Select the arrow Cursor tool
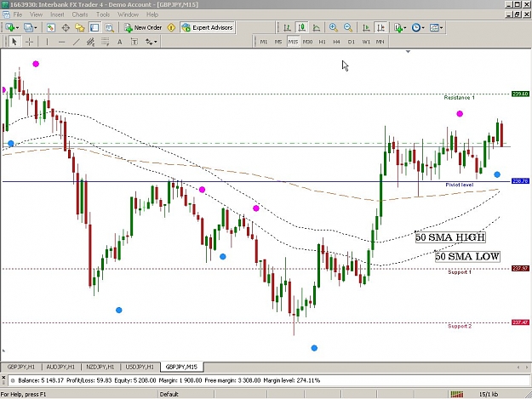532x399 pixels. point(14,42)
